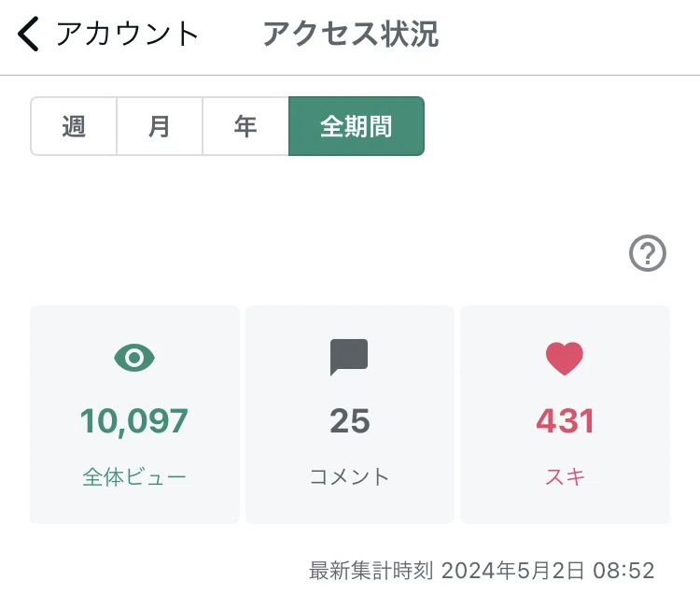Click the 25 comments count

(x=350, y=421)
